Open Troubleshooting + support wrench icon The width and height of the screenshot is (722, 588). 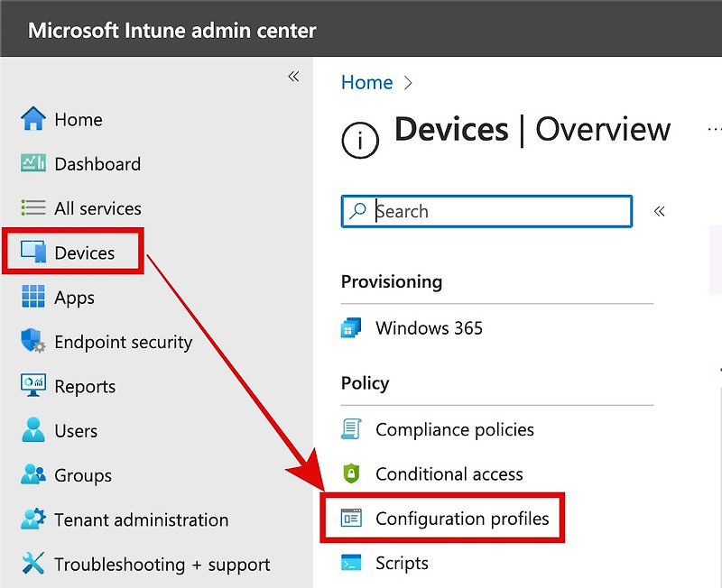click(33, 565)
